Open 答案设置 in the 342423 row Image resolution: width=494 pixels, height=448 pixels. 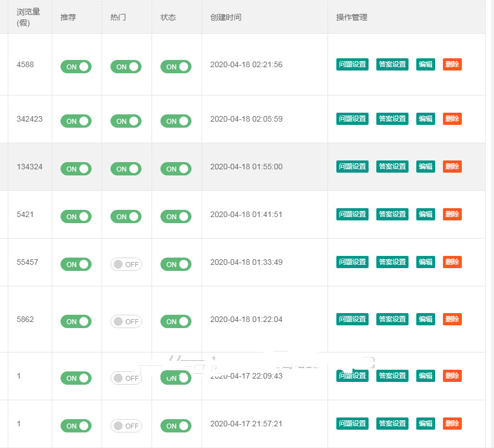(392, 119)
